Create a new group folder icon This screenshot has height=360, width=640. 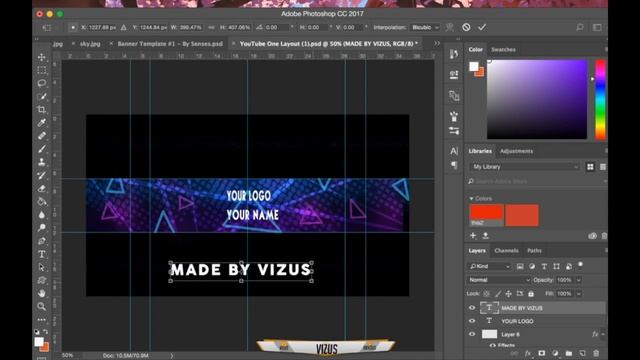point(569,353)
